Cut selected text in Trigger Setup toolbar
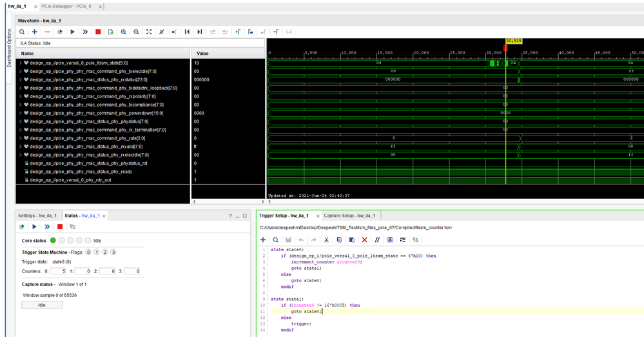This screenshot has width=644, height=337. pyautogui.click(x=326, y=240)
